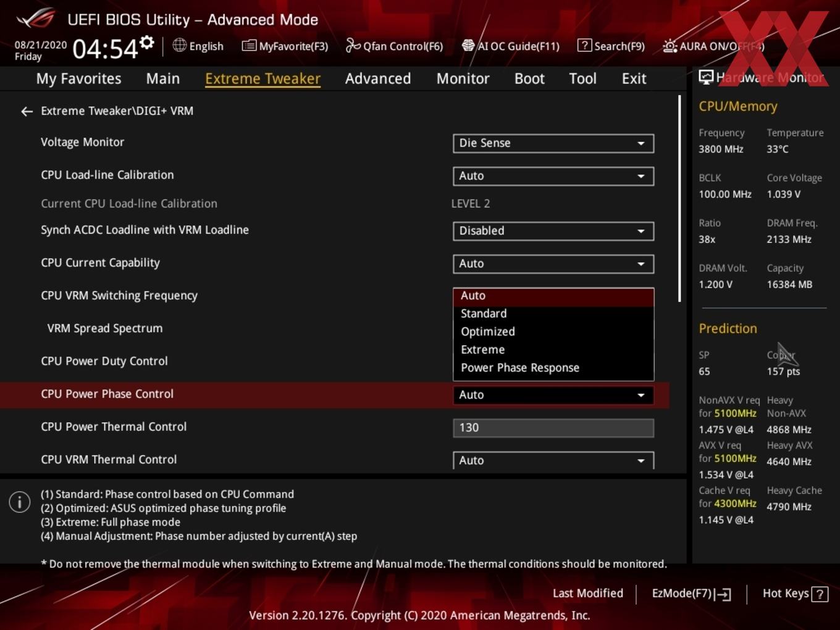Click the EzMode exit arrow icon
Viewport: 840px width, 630px height.
click(x=723, y=594)
